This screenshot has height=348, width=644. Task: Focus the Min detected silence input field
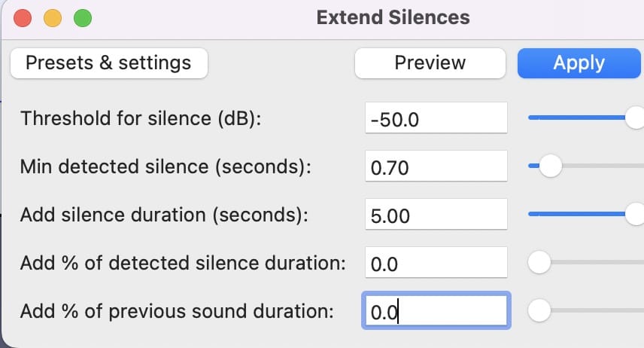coord(434,167)
